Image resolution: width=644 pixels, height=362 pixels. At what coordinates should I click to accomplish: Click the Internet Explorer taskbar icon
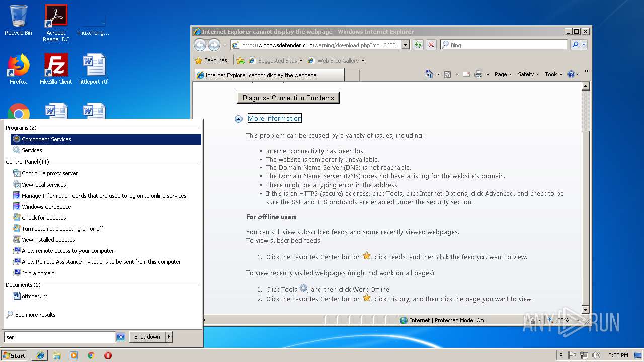(x=40, y=355)
